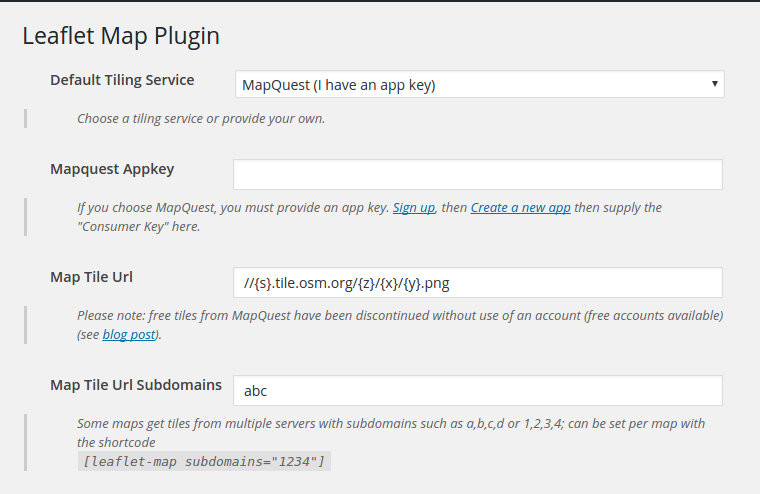The width and height of the screenshot is (760, 494).
Task: Click the "Some maps get tiles" description
Action: [x=300, y=423]
